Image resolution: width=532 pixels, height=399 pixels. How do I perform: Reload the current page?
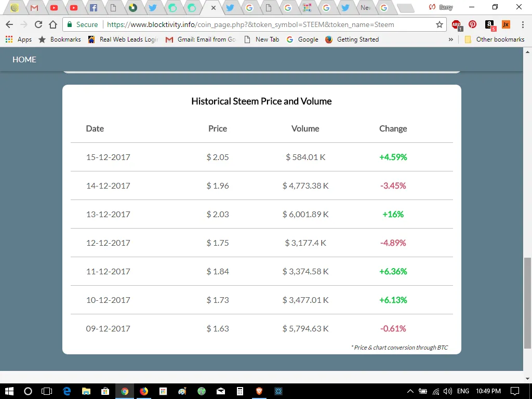click(x=38, y=24)
